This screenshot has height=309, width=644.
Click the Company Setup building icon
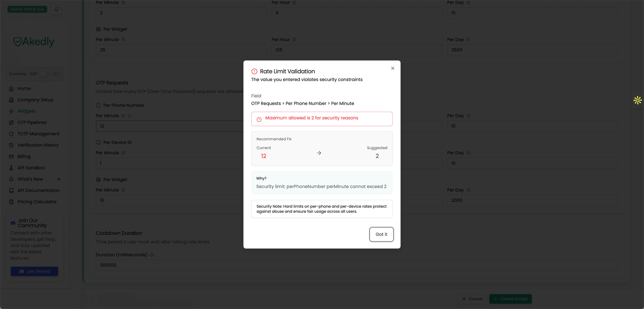tap(11, 100)
